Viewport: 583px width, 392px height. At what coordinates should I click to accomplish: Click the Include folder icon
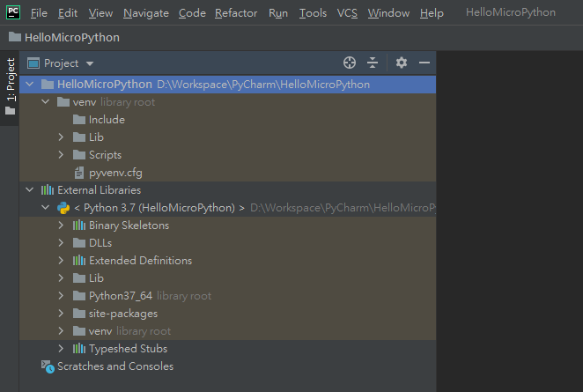pyautogui.click(x=79, y=120)
